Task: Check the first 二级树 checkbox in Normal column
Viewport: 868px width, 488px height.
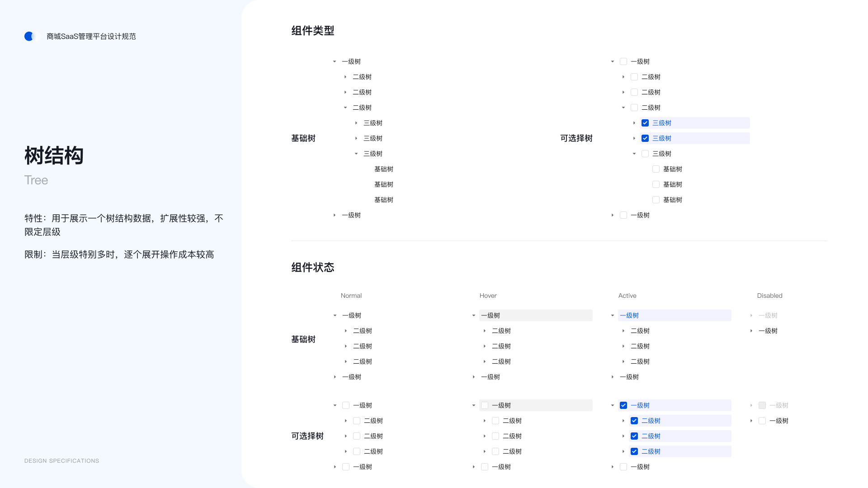Action: 356,421
